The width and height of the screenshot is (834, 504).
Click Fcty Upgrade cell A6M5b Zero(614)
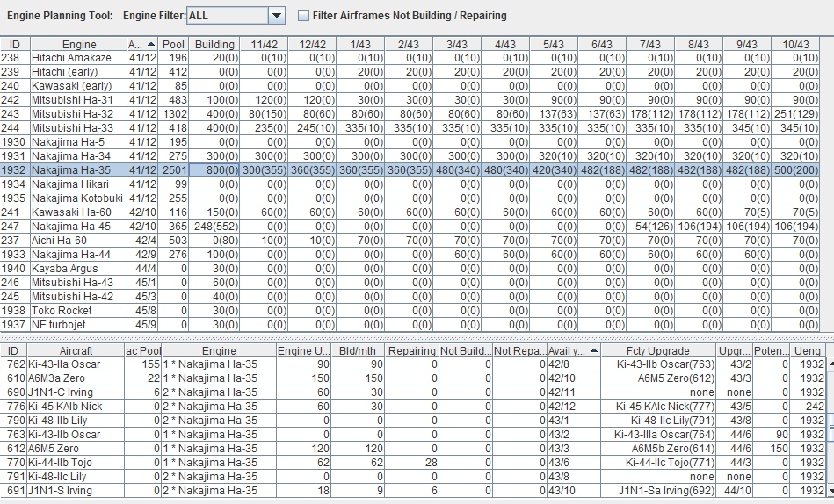(658, 449)
